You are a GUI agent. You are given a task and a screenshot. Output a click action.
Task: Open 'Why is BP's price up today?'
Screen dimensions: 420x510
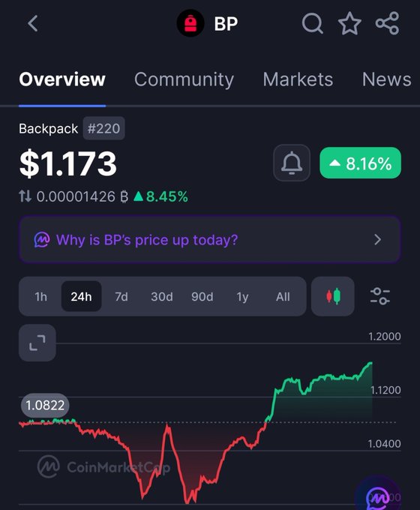pyautogui.click(x=209, y=240)
